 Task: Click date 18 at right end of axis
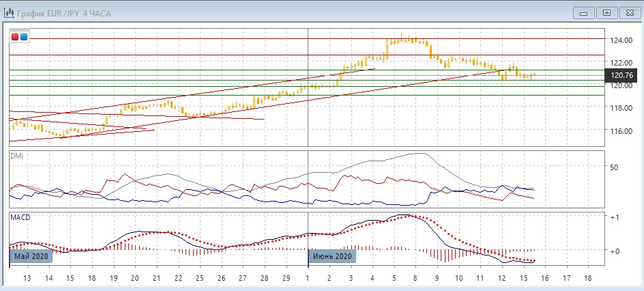[588, 279]
